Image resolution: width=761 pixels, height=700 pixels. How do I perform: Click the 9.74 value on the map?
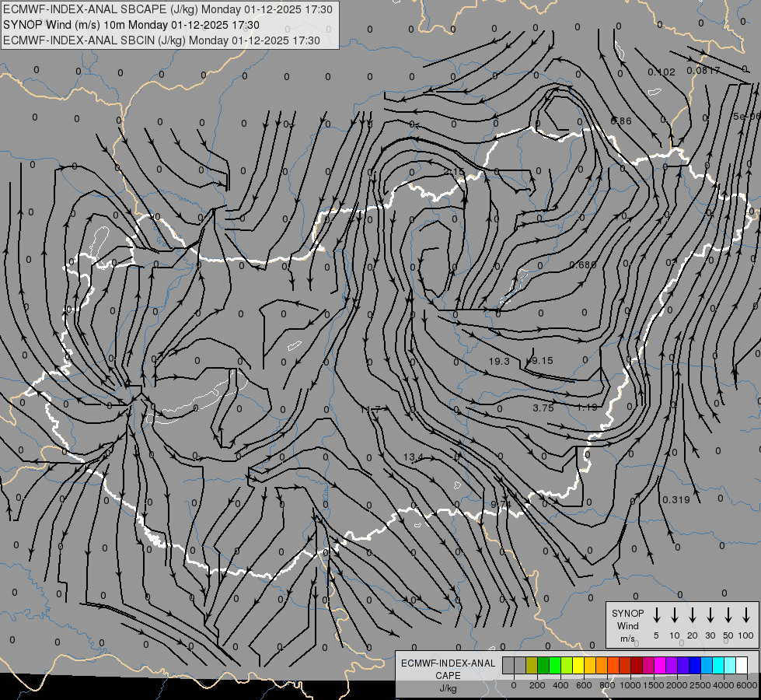pyautogui.click(x=501, y=504)
